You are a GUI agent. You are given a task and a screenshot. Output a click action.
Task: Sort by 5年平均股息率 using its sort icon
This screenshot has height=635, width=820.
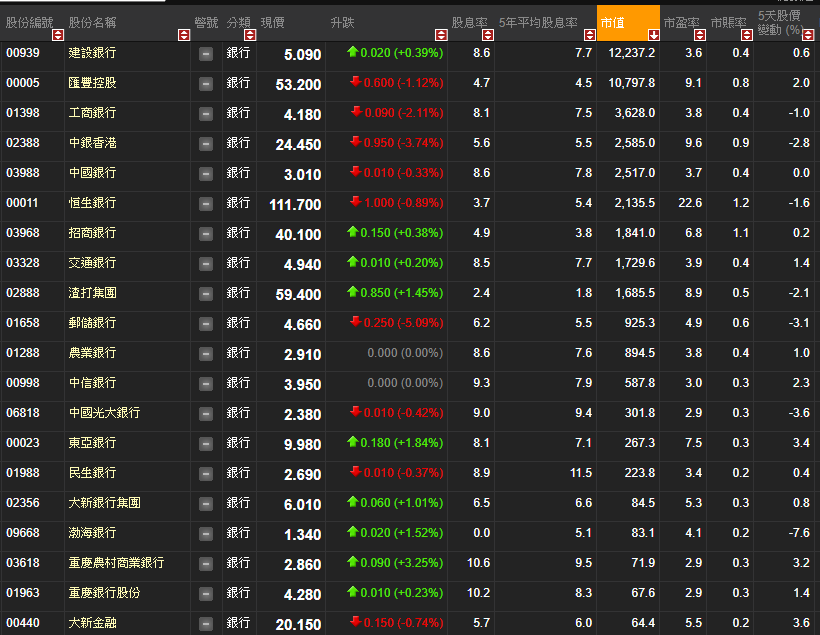(x=590, y=35)
